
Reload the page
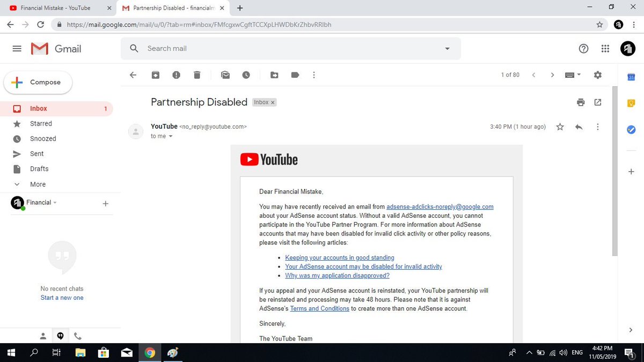(x=40, y=25)
